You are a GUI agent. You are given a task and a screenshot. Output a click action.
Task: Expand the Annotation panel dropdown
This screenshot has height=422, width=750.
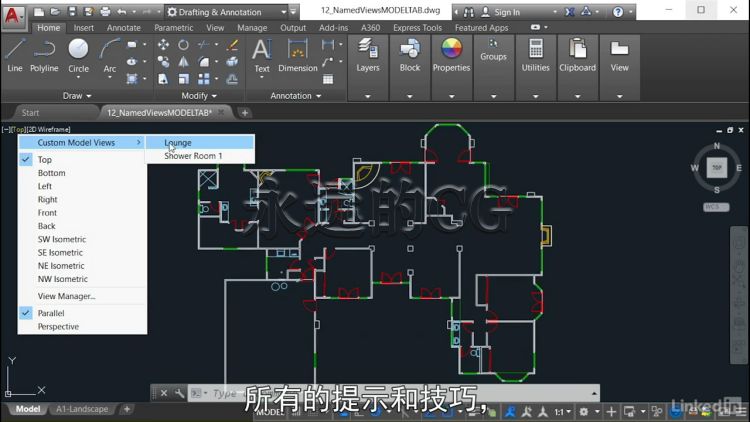296,96
